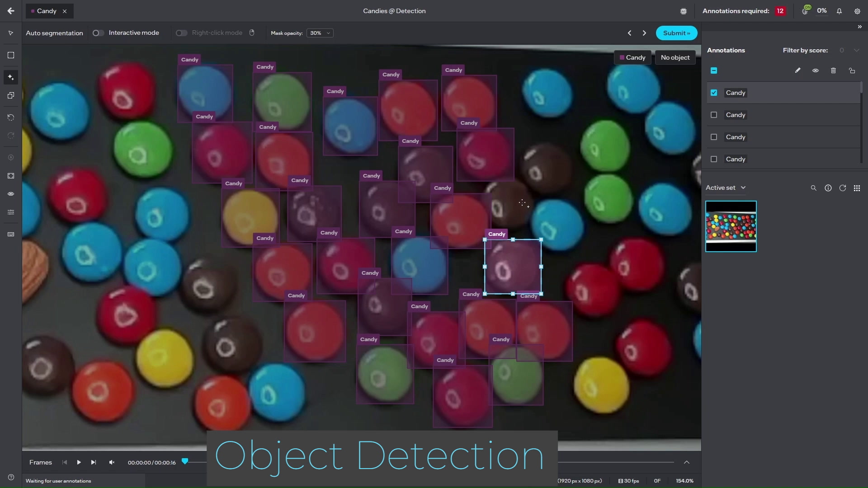Enable Interactive mode
The width and height of the screenshot is (868, 488).
98,33
